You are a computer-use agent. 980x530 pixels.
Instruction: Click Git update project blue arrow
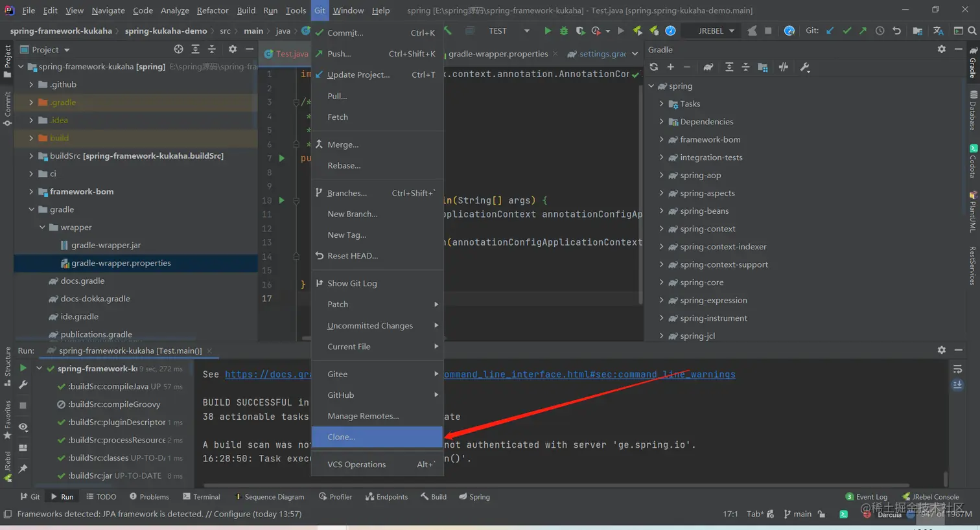(830, 31)
